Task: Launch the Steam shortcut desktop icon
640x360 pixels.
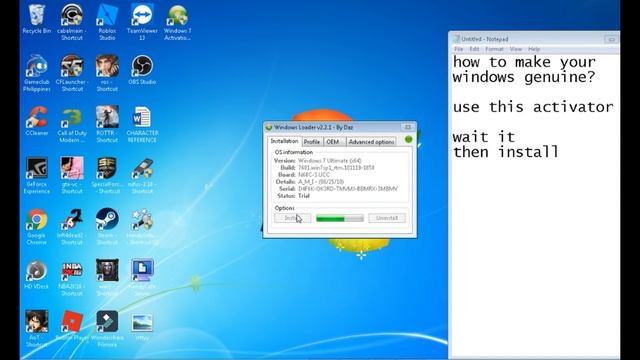Action: [107, 220]
